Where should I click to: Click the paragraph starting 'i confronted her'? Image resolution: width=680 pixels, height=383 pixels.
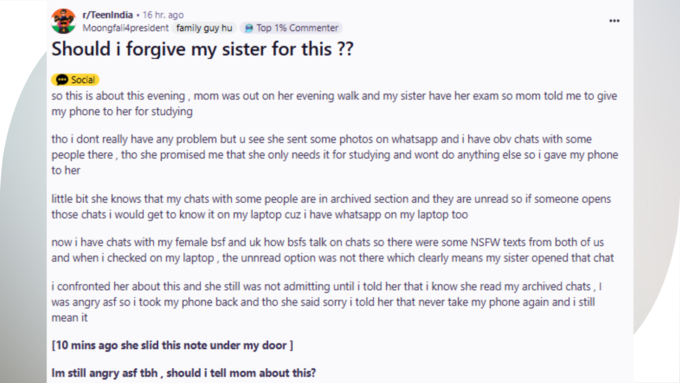[327, 302]
